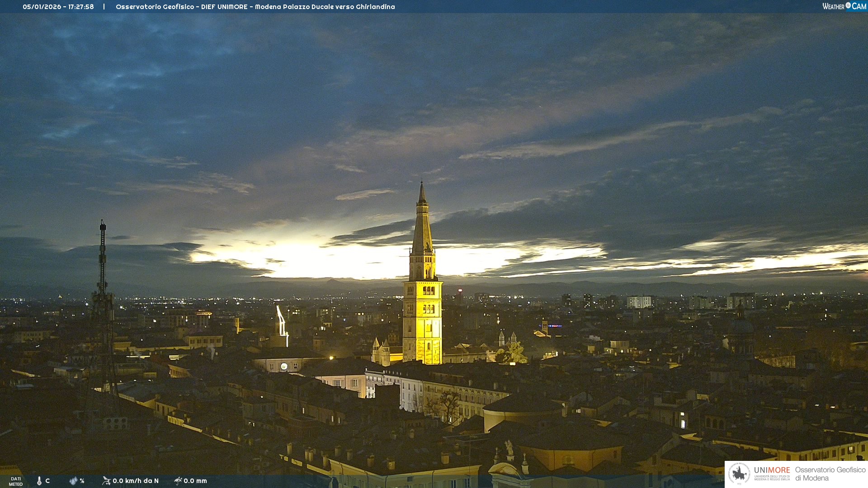Click Osservatorio Geofisico di Modena logo text
This screenshot has width=868, height=488.
pos(830,474)
